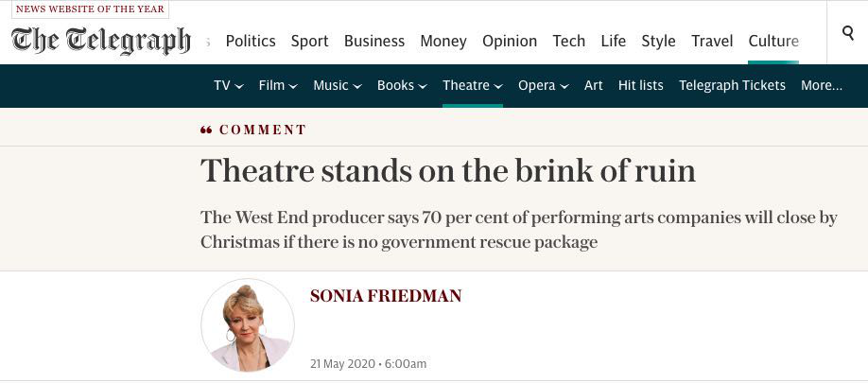Navigate to the Opinion section

point(510,41)
